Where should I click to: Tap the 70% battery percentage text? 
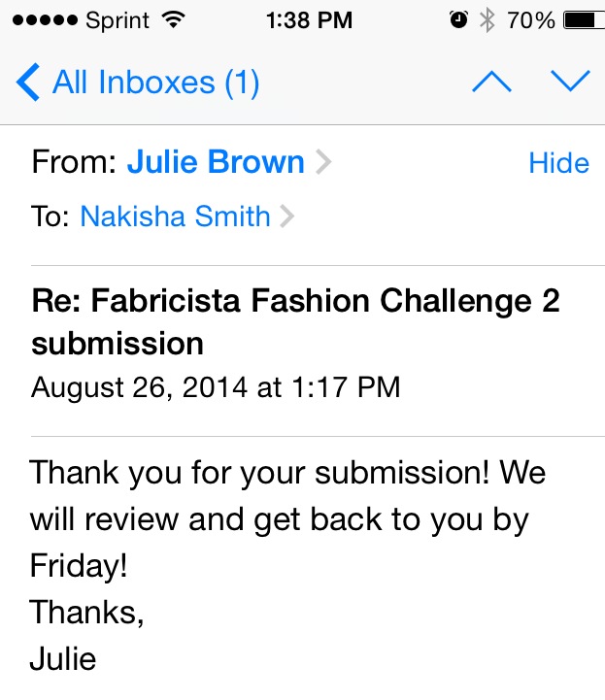531,20
